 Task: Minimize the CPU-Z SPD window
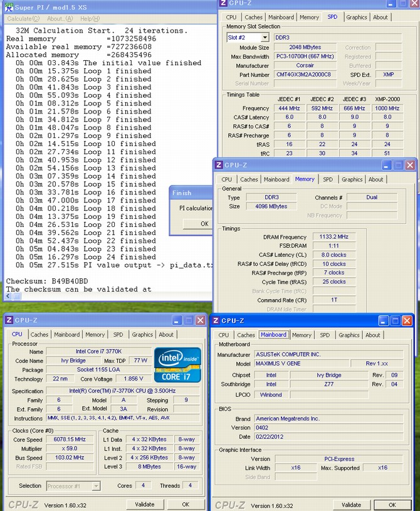(x=391, y=3)
